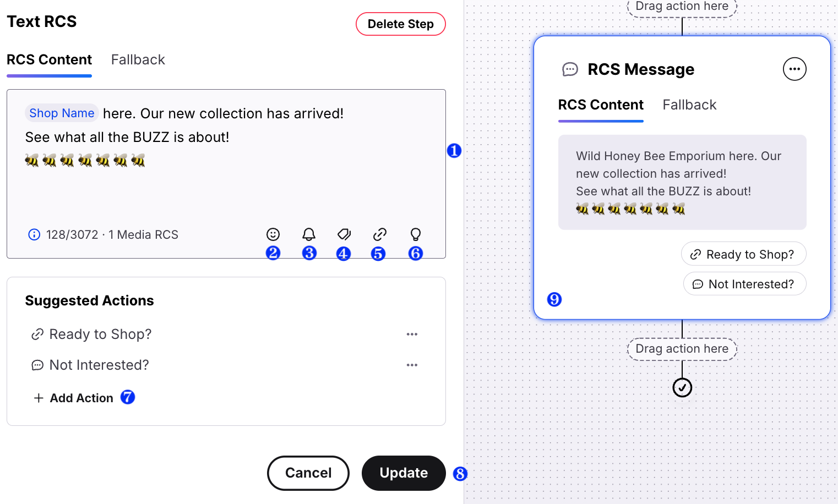Image resolution: width=838 pixels, height=504 pixels.
Task: Click the checkmark node at the flow end
Action: tap(682, 387)
